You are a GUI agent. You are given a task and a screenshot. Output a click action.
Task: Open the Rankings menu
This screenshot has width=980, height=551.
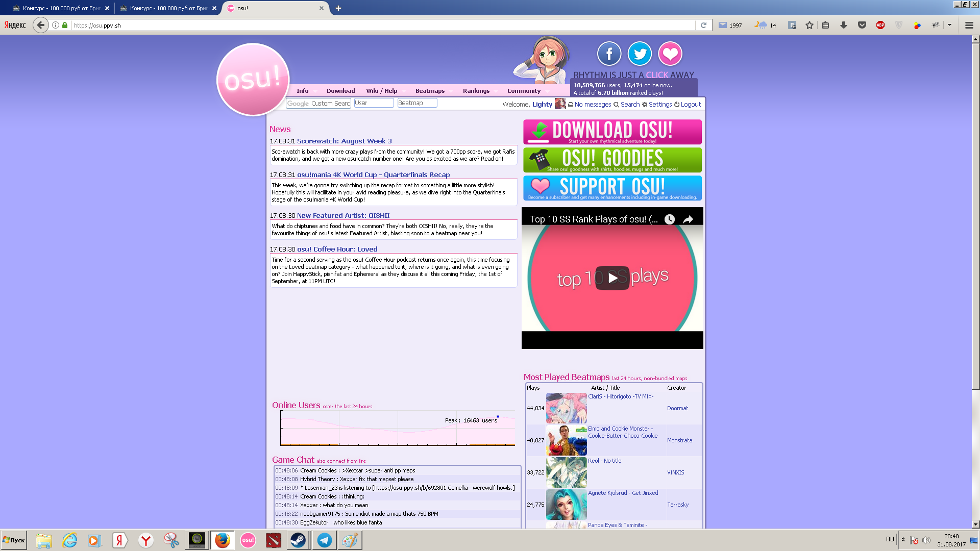(476, 91)
